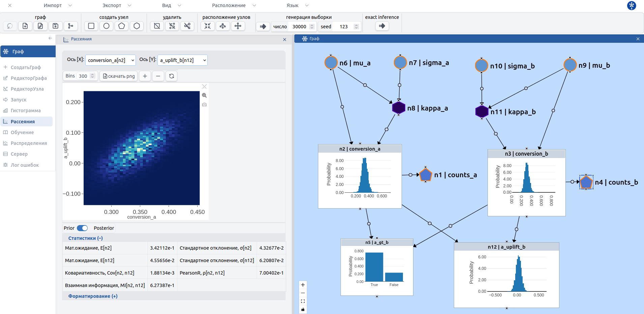This screenshot has width=644, height=314.
Task: Click the plot zoom magnifier icon
Action: point(204,95)
